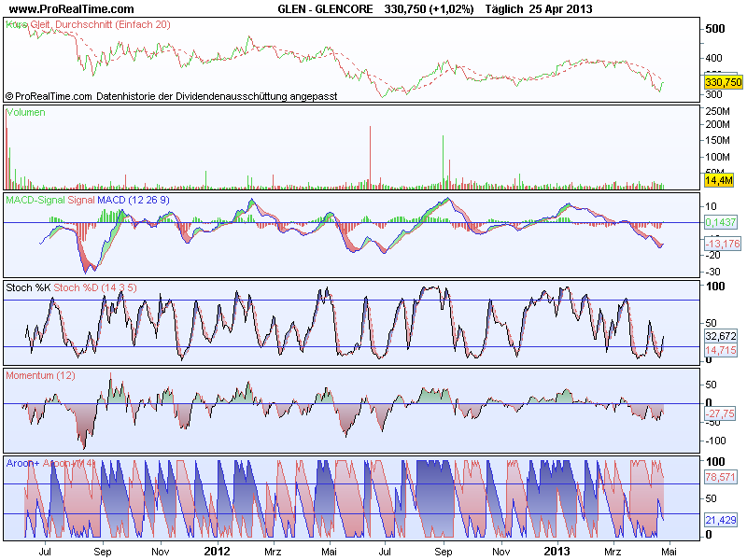Click the MACD-Signal legend label
The image size is (747, 560).
point(35,200)
